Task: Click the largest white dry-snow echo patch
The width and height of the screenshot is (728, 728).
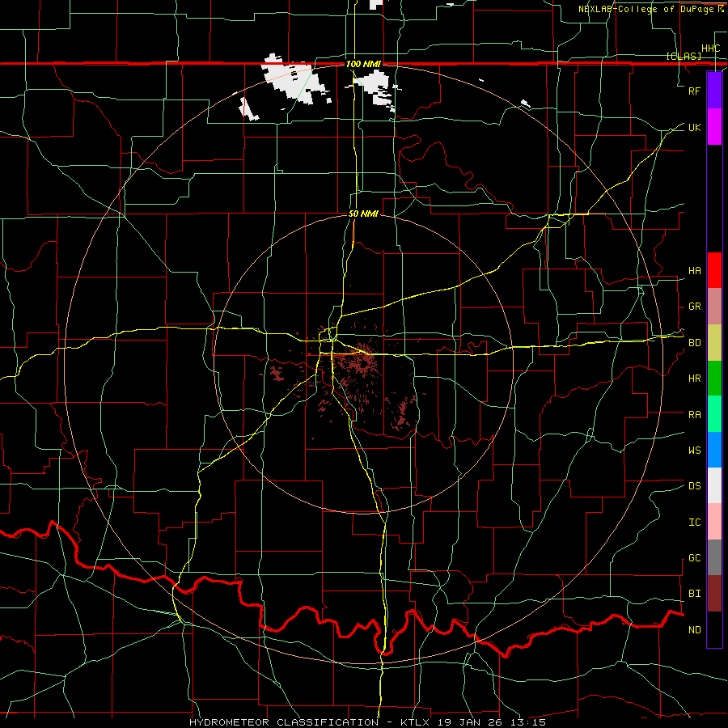Action: coord(294,80)
